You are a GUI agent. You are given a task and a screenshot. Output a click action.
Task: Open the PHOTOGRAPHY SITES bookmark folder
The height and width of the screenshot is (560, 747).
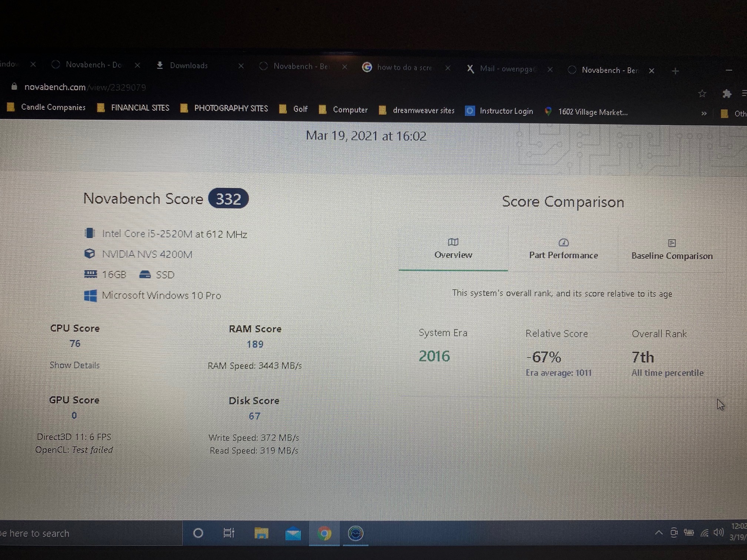224,108
